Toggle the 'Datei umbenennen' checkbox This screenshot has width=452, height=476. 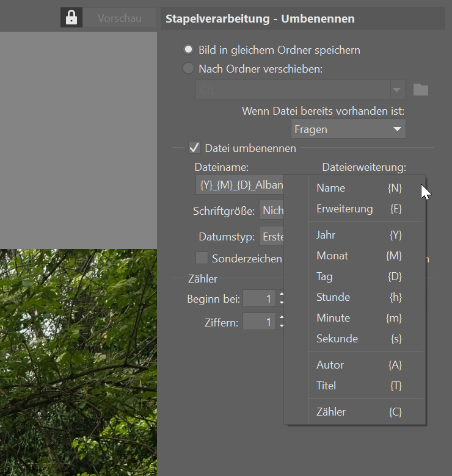click(x=194, y=148)
